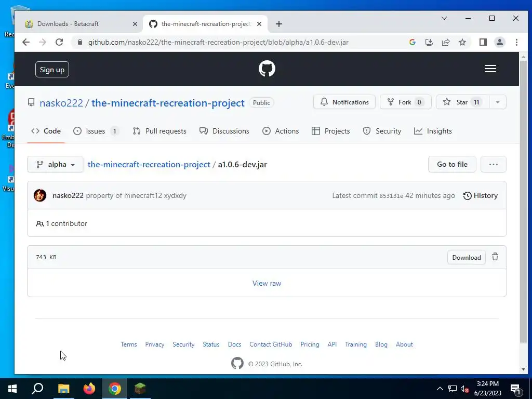
Task: Open the Actions tab
Action: (x=281, y=131)
